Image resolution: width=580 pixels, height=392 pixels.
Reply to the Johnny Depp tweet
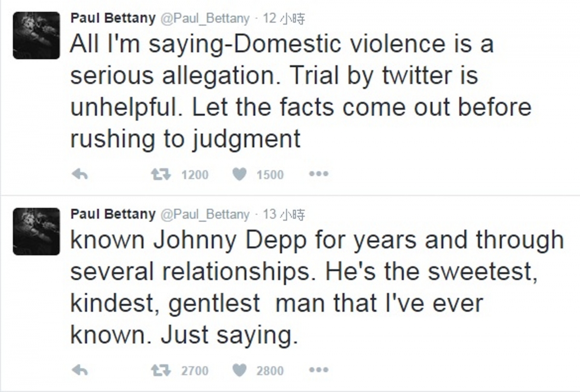click(x=79, y=371)
